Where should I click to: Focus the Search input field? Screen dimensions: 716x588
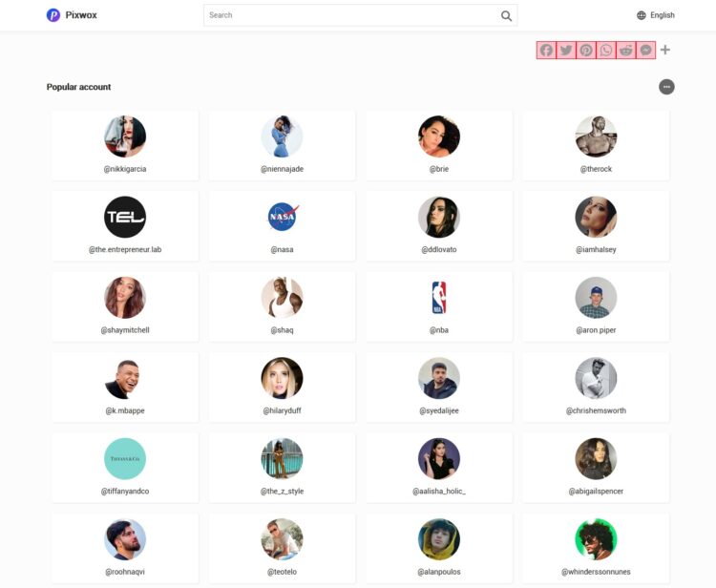(360, 15)
